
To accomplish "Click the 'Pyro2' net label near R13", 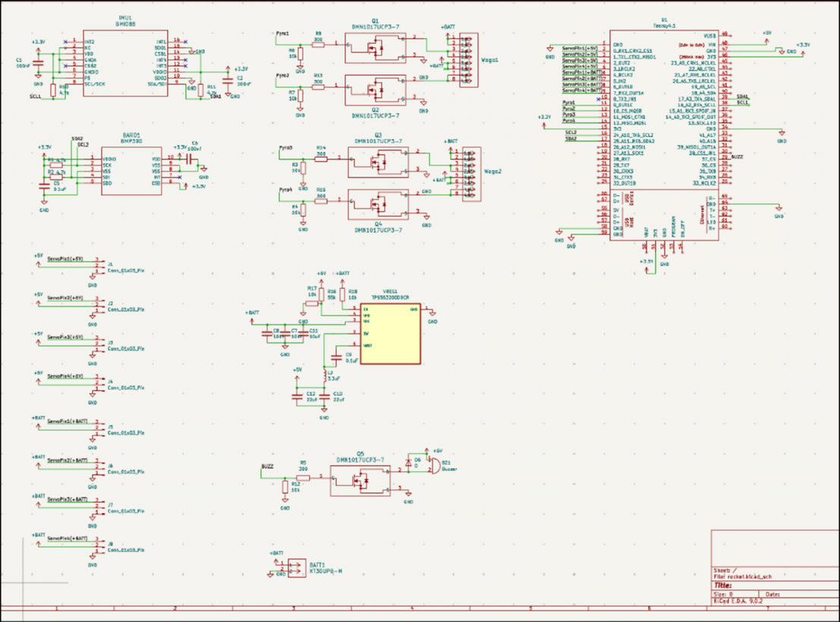I will coord(282,76).
